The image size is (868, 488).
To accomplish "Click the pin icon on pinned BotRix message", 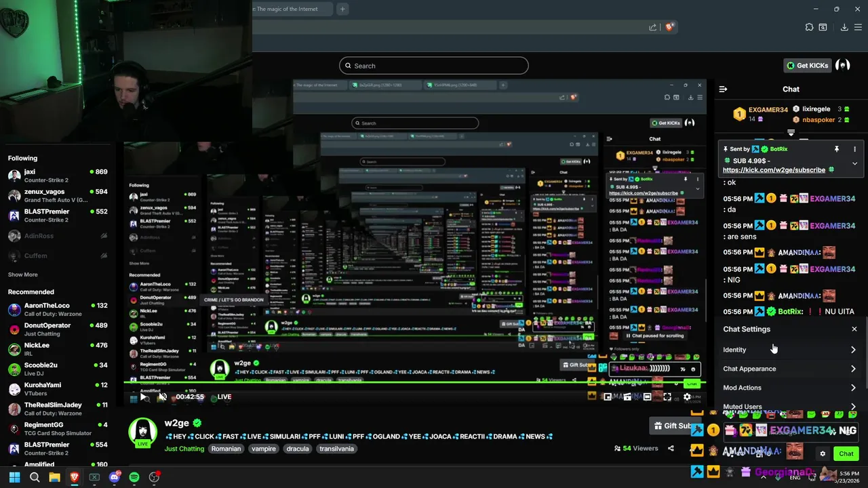I will click(837, 149).
